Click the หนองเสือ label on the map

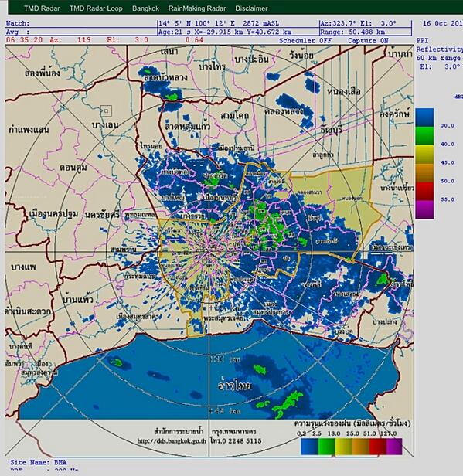point(344,91)
